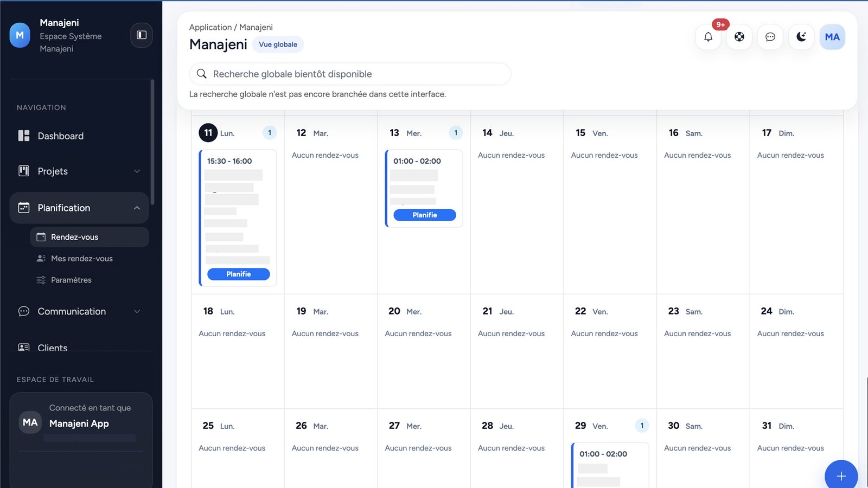Toggle dark mode with the moon icon
The width and height of the screenshot is (868, 488).
pyautogui.click(x=801, y=37)
